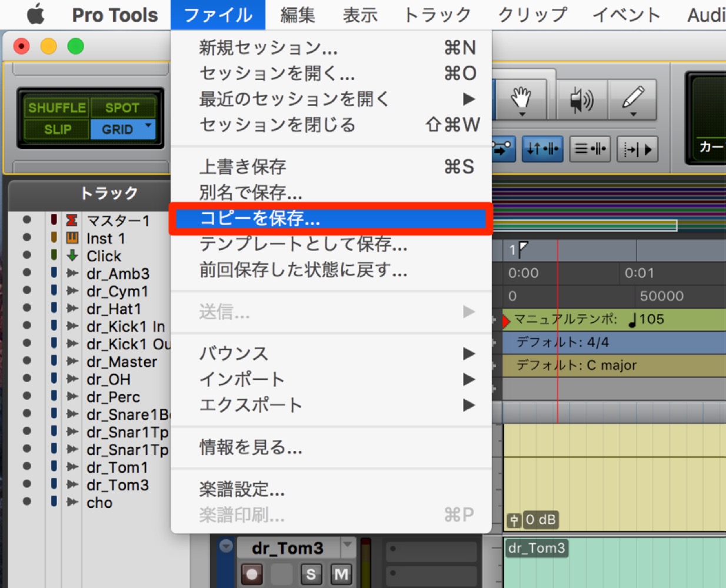Choose セッションを閉じる menu item
The image size is (726, 588).
coord(331,125)
